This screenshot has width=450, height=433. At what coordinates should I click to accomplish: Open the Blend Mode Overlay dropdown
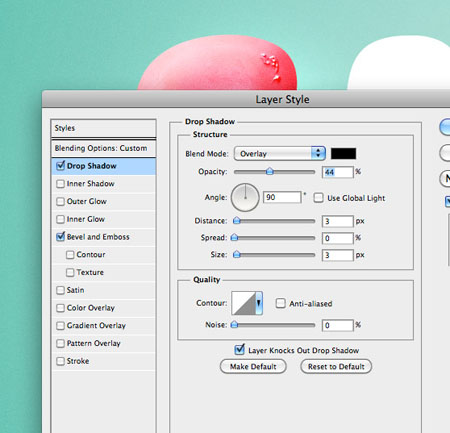(x=280, y=153)
